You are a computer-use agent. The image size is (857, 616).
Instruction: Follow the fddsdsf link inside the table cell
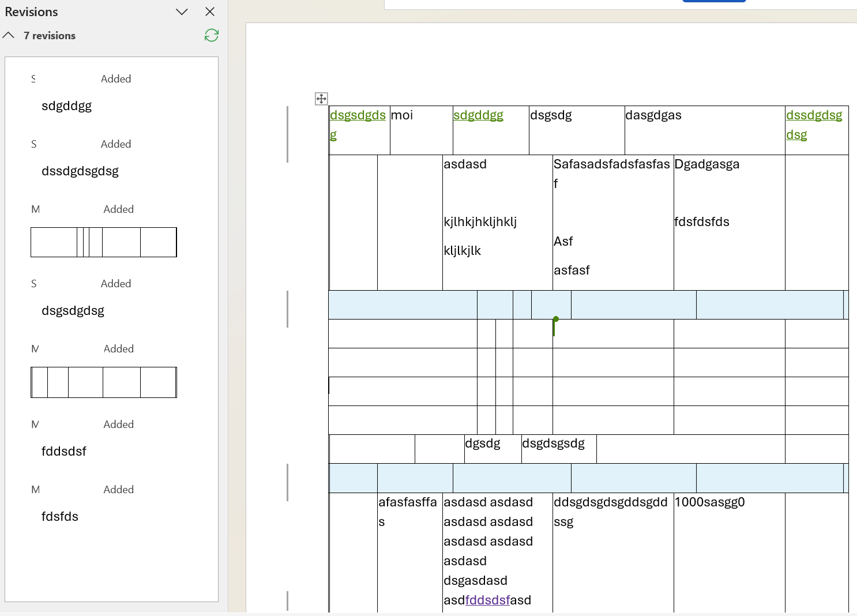click(487, 600)
